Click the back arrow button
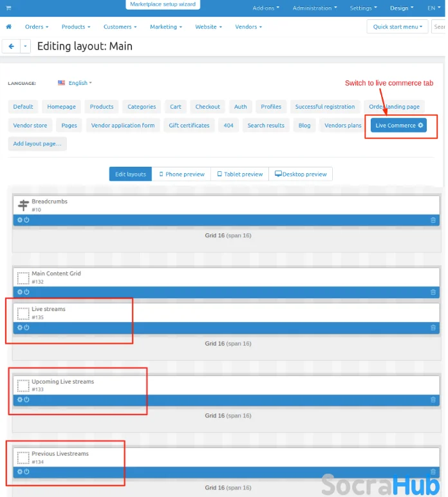 (x=12, y=46)
